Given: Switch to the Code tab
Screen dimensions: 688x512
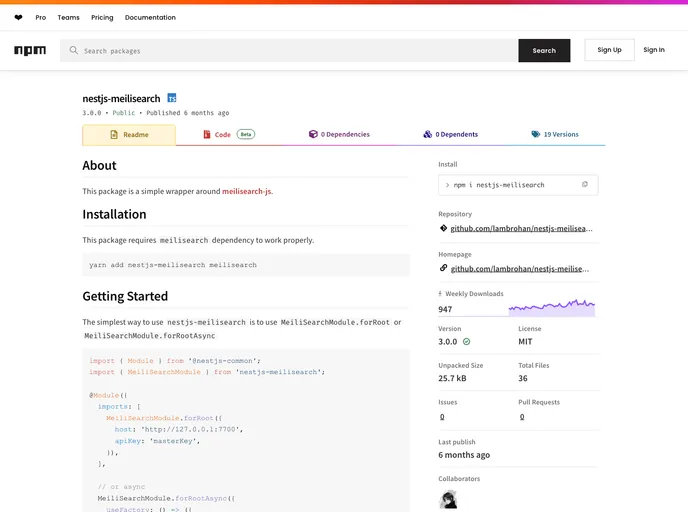Looking at the screenshot, I should click(229, 134).
